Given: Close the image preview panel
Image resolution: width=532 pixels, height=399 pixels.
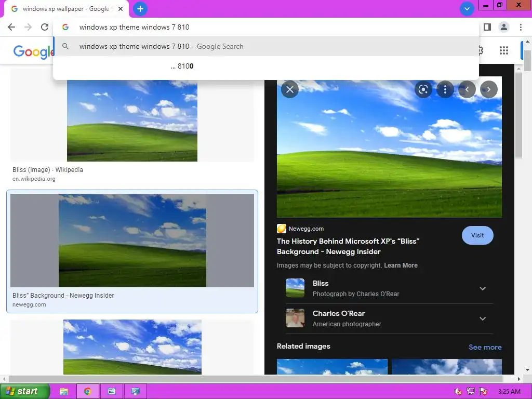Looking at the screenshot, I should pyautogui.click(x=290, y=89).
